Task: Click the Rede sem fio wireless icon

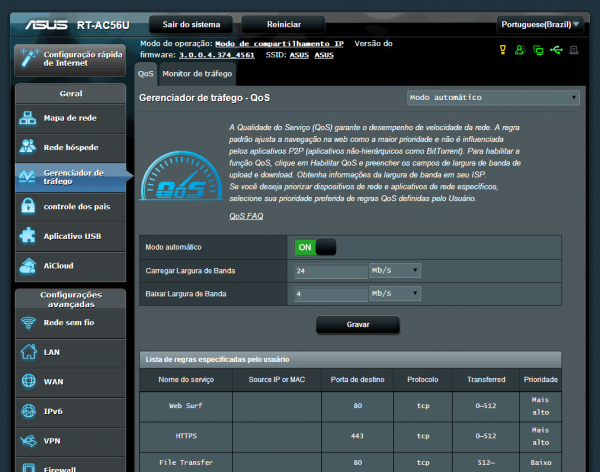Action: point(28,322)
